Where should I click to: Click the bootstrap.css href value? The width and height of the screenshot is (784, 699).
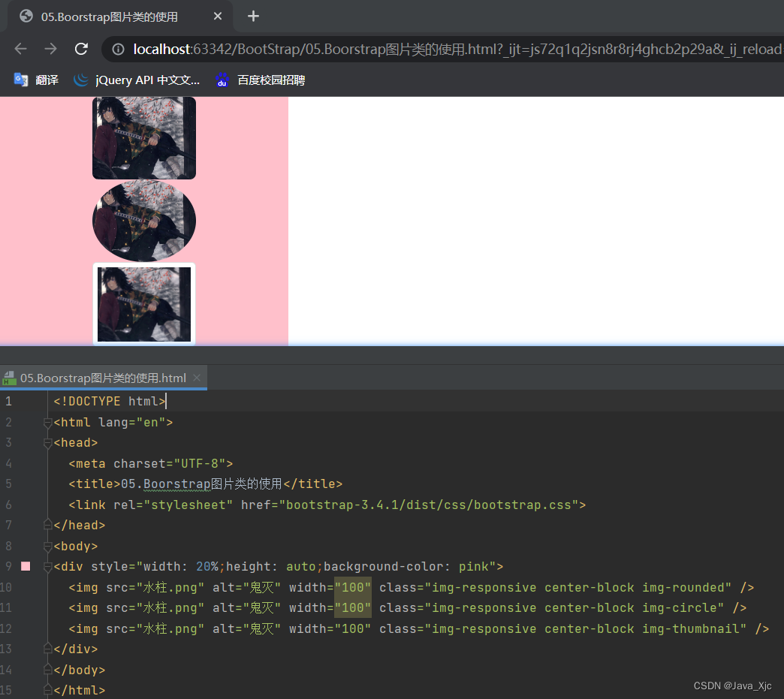pos(429,505)
